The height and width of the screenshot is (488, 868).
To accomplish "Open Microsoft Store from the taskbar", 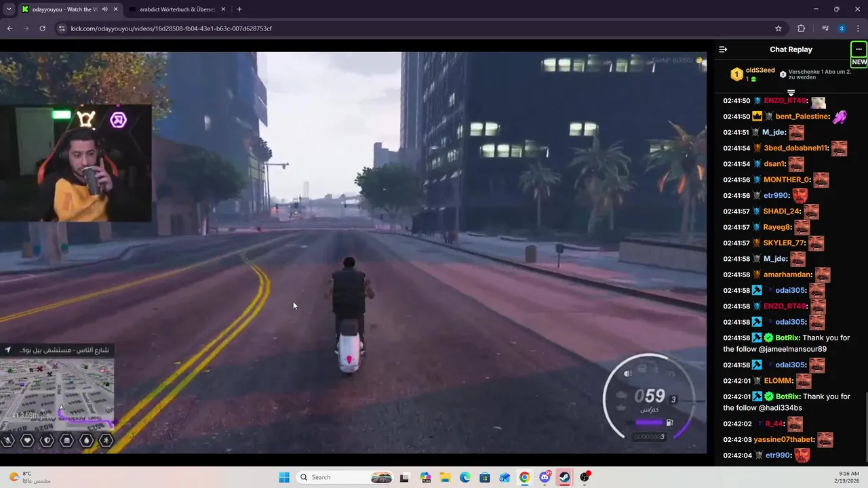I will (x=485, y=477).
